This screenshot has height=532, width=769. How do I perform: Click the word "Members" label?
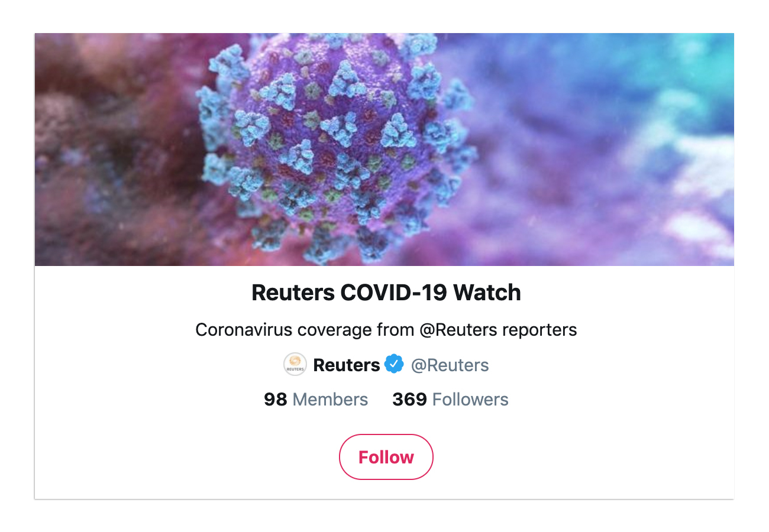tap(330, 400)
